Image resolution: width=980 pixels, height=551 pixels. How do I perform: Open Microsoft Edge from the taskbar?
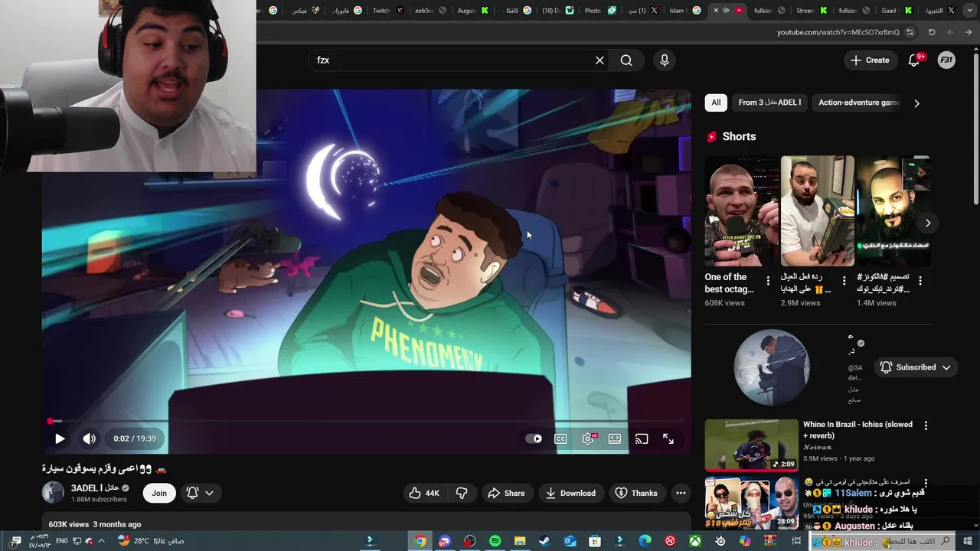point(645,541)
